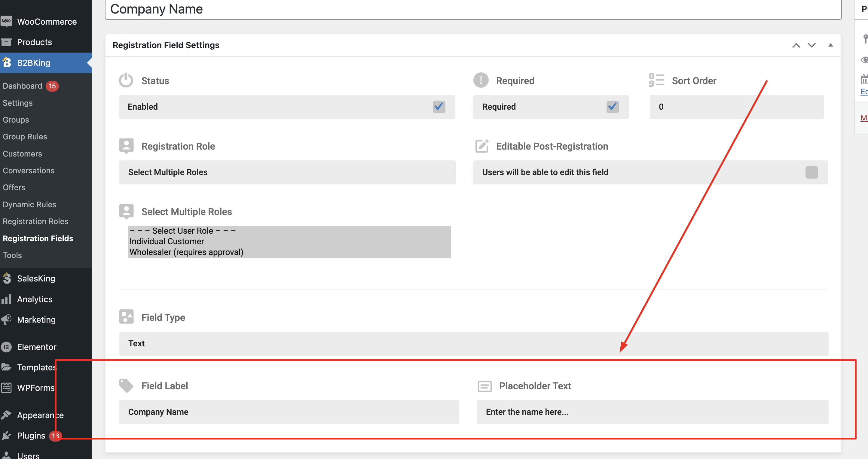This screenshot has width=868, height=459.
Task: Open B2BKing Tools page
Action: tap(12, 255)
